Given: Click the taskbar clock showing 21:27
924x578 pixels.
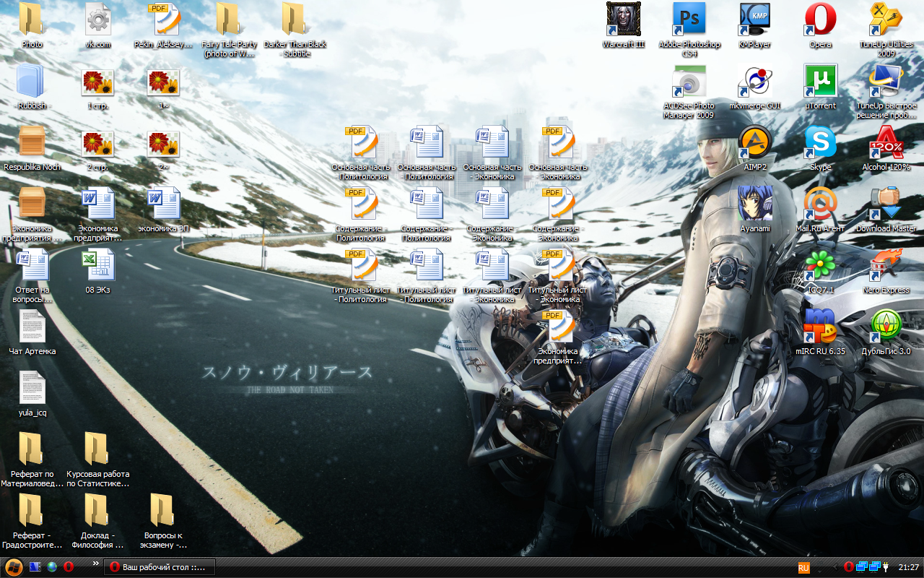Looking at the screenshot, I should (x=909, y=567).
